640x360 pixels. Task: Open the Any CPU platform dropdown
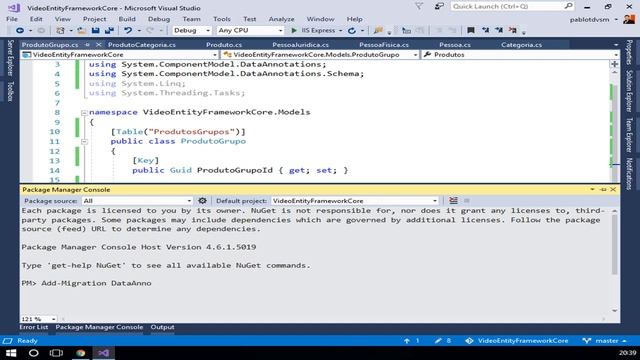pyautogui.click(x=250, y=31)
